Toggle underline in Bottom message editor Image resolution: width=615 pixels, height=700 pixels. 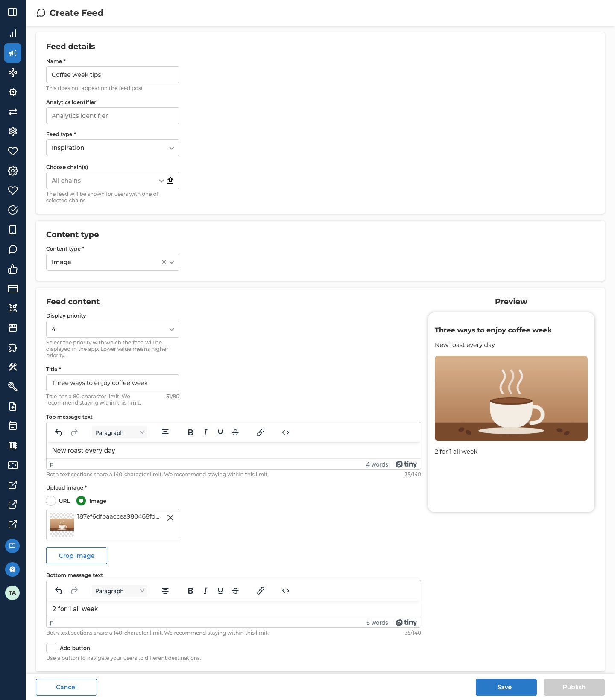220,591
